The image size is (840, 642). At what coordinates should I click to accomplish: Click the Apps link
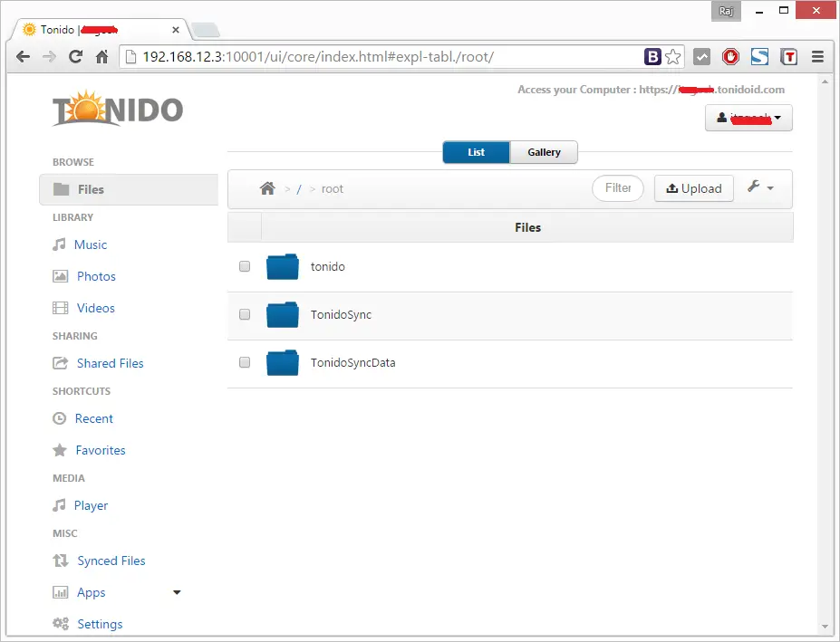[x=92, y=592]
